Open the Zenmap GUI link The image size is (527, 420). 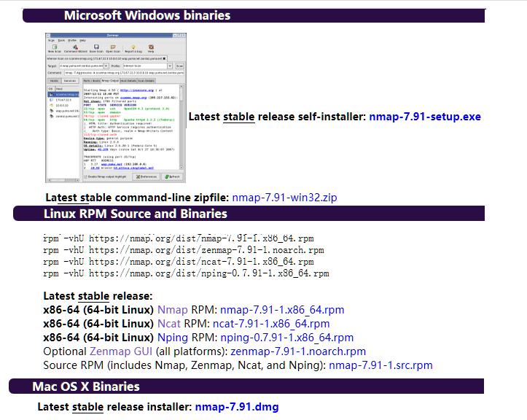(x=121, y=351)
